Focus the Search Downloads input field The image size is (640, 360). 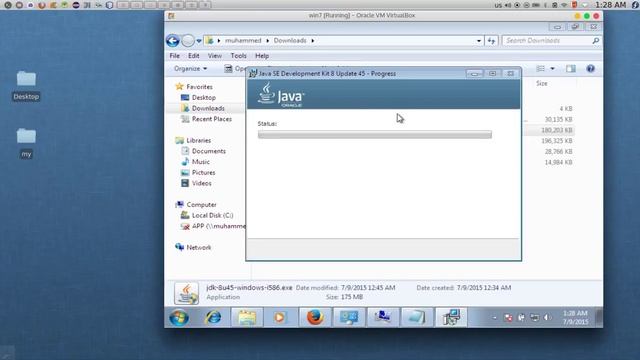[x=547, y=40]
